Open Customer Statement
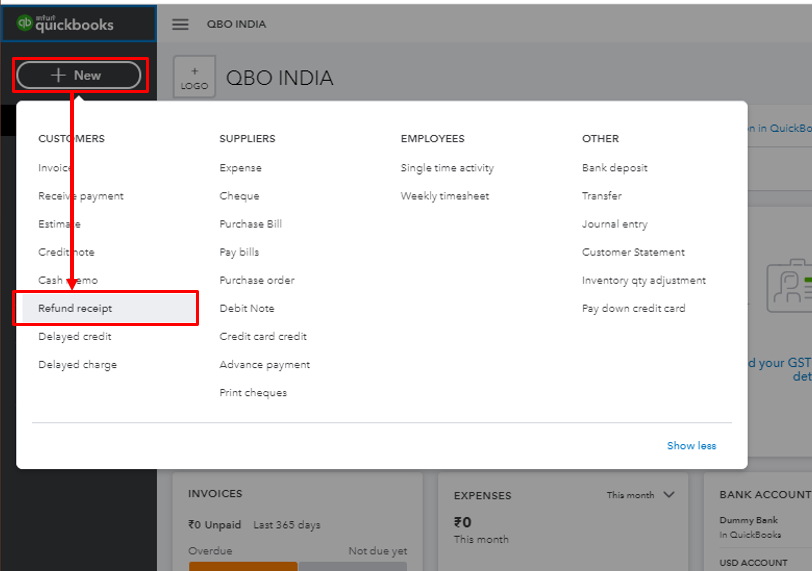This screenshot has width=812, height=571. 633,252
